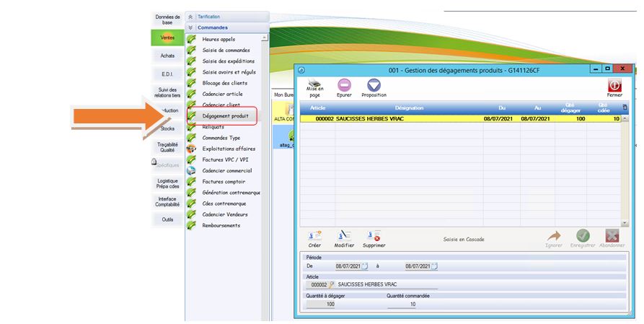Image resolution: width=644 pixels, height=324 pixels.
Task: Select the Ventes module button
Action: pyautogui.click(x=167, y=38)
